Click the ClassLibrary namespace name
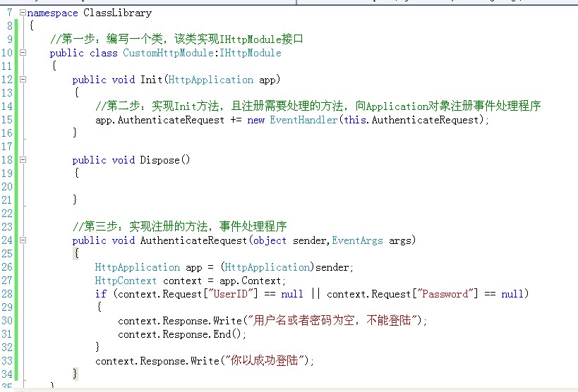 tap(118, 13)
